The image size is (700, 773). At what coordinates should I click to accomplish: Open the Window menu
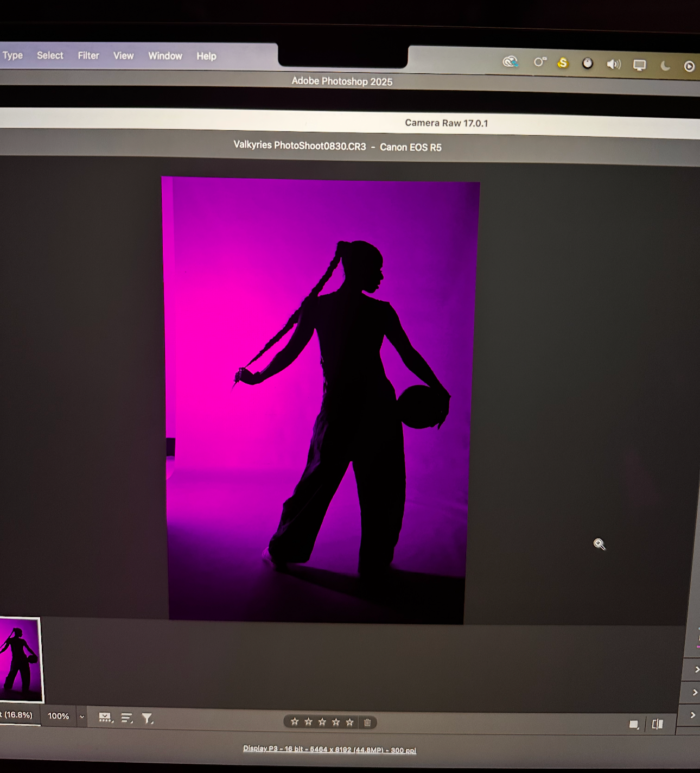click(165, 55)
